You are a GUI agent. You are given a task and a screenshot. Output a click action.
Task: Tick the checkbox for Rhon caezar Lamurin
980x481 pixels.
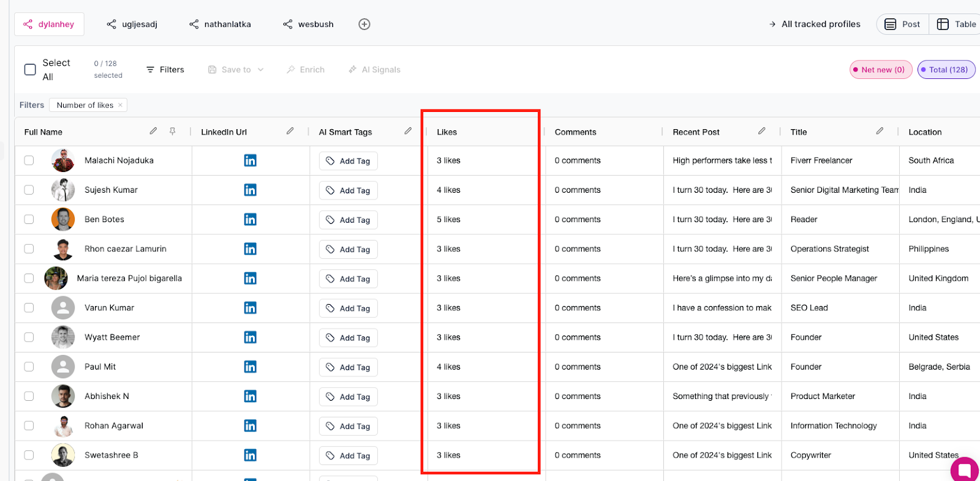click(x=29, y=248)
